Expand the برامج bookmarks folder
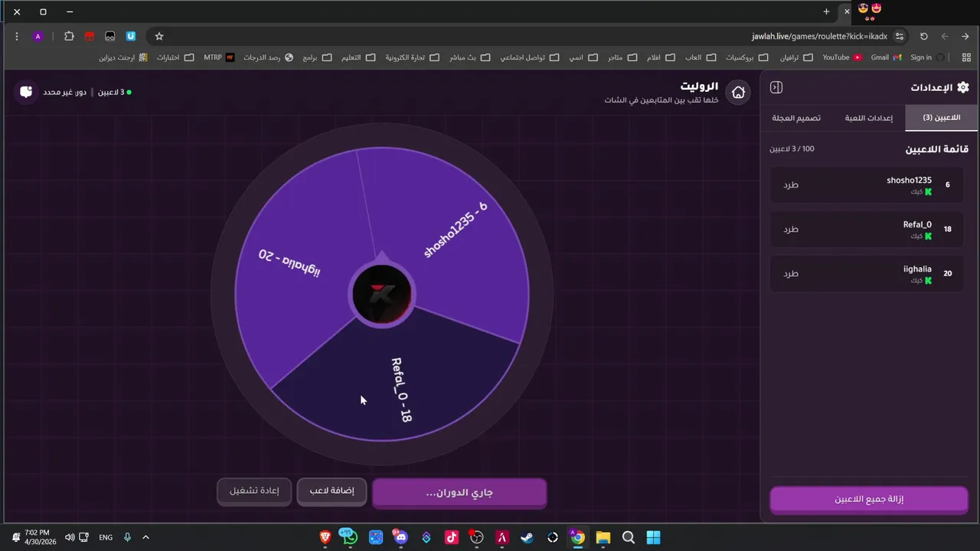The height and width of the screenshot is (551, 980). click(317, 57)
